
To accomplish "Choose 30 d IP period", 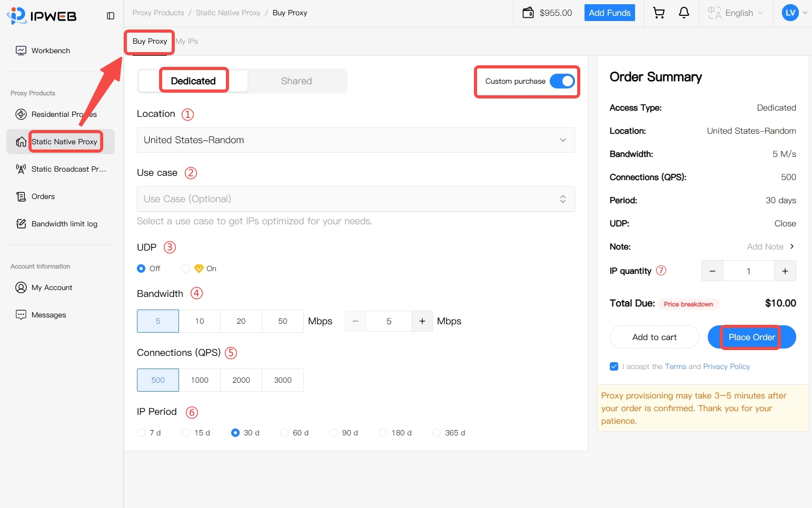I will pos(235,433).
